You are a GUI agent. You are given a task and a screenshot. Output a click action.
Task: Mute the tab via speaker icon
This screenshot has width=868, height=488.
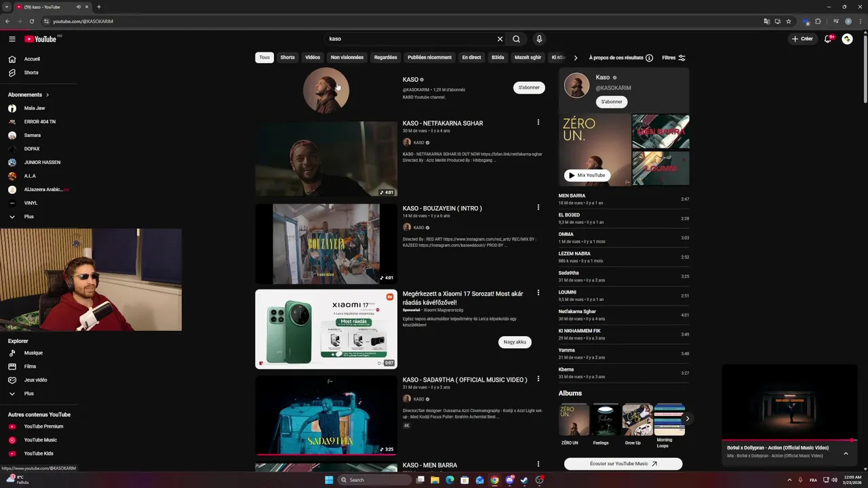pyautogui.click(x=78, y=7)
